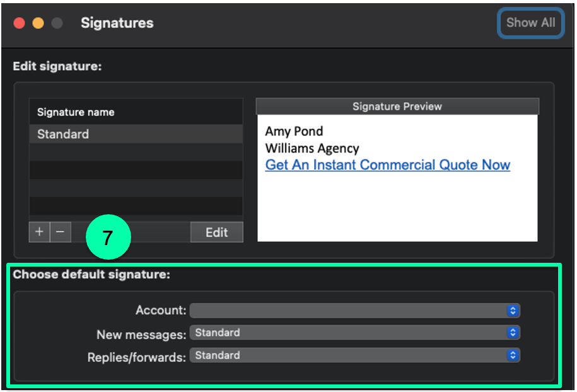Click Williams Agency in the signature preview
577x392 pixels.
point(312,148)
